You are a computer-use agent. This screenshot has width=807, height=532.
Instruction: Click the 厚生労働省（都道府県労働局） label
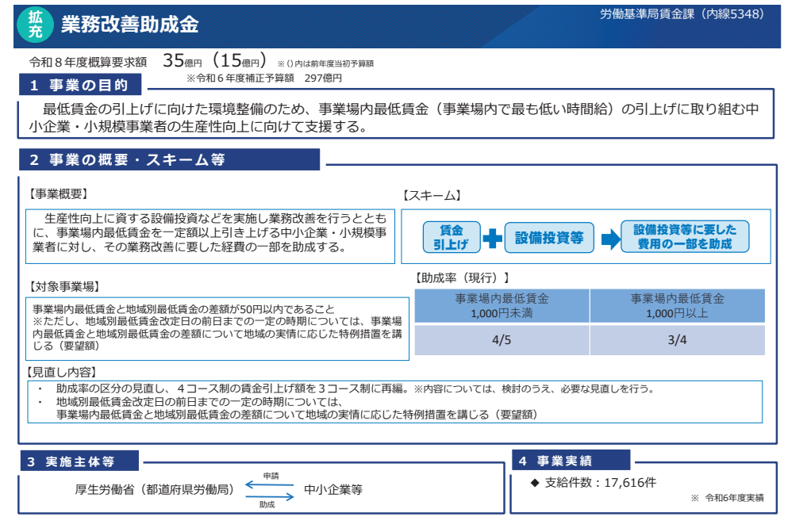150,490
